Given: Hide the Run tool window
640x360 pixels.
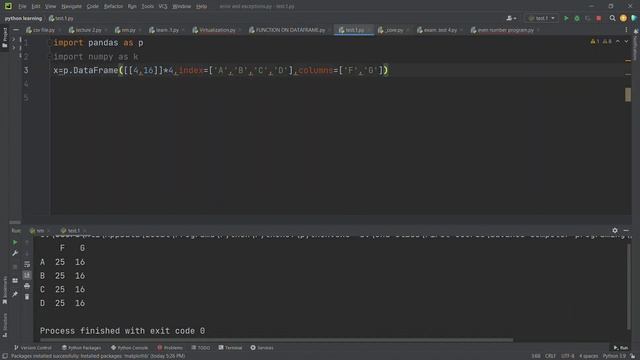Looking at the screenshot, I should click(626, 231).
